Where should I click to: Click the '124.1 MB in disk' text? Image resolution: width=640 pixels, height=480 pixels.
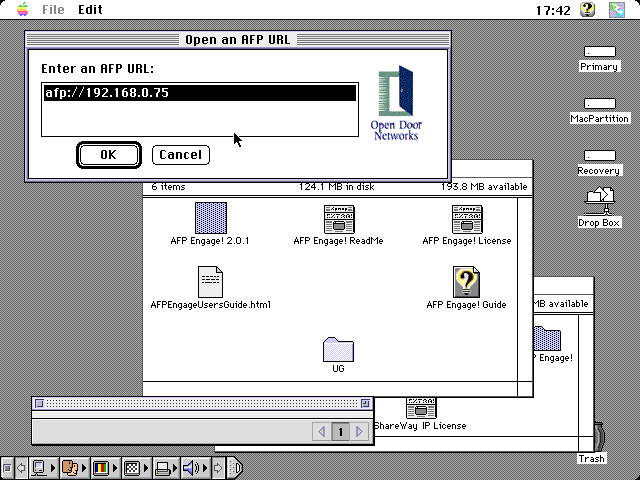pos(337,187)
